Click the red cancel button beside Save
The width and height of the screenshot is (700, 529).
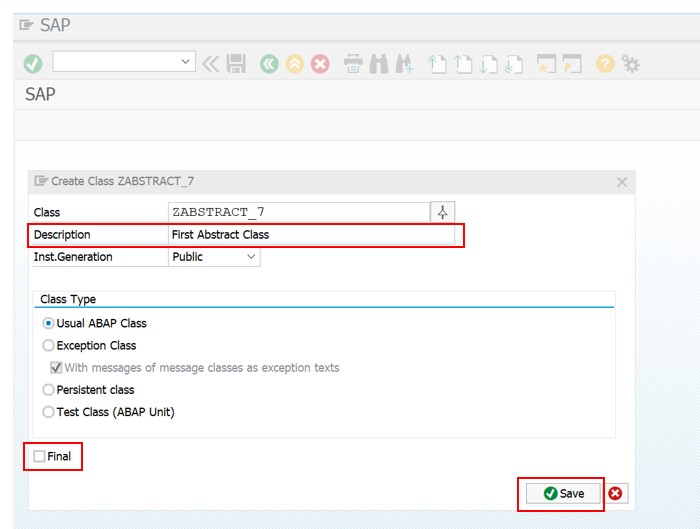[x=616, y=493]
